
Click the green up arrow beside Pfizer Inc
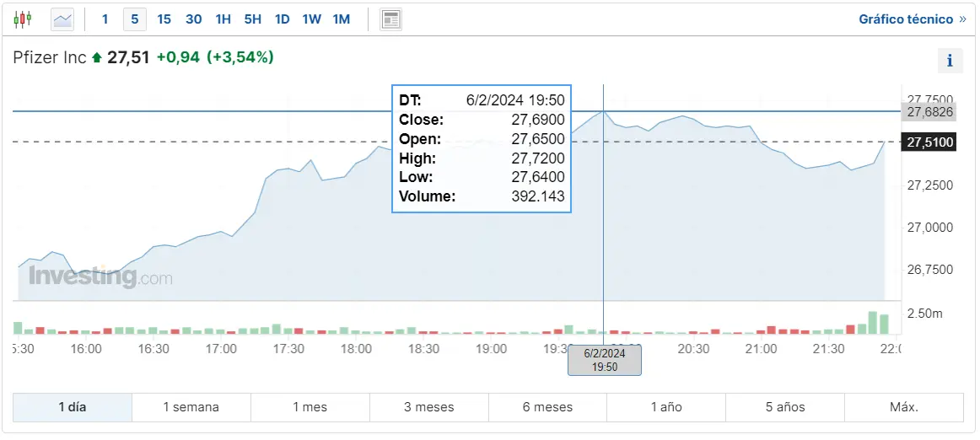pyautogui.click(x=97, y=58)
